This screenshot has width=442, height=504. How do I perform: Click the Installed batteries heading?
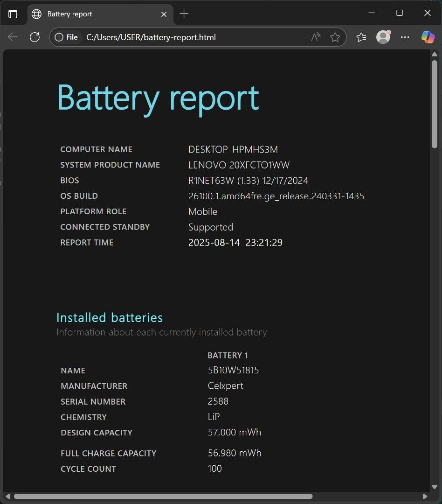[110, 318]
